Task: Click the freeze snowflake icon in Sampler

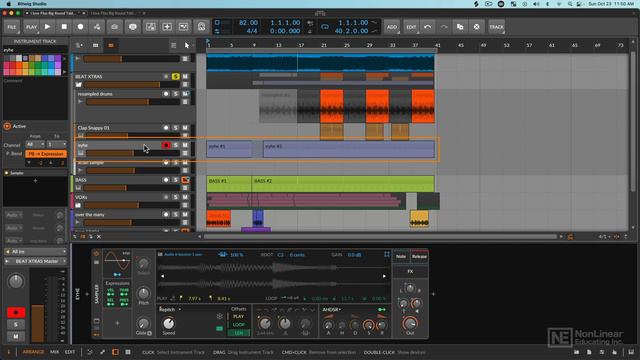Action: (220, 316)
